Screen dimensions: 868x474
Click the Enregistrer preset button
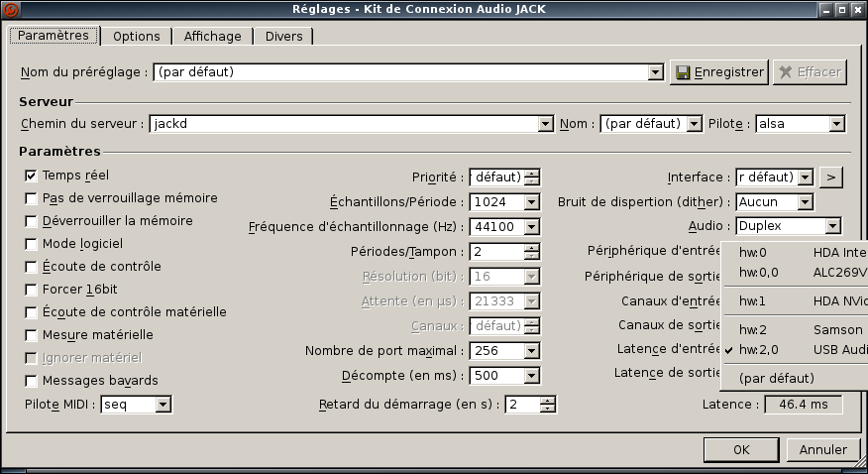pyautogui.click(x=719, y=72)
